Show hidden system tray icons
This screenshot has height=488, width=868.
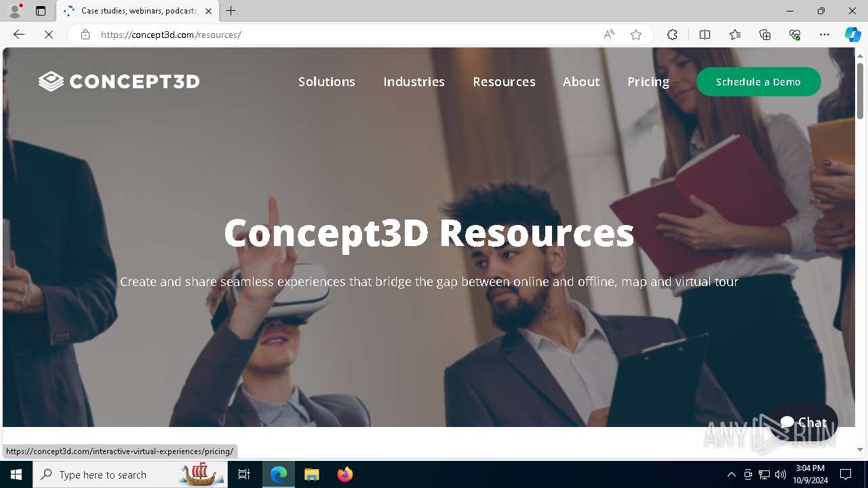[x=731, y=474]
